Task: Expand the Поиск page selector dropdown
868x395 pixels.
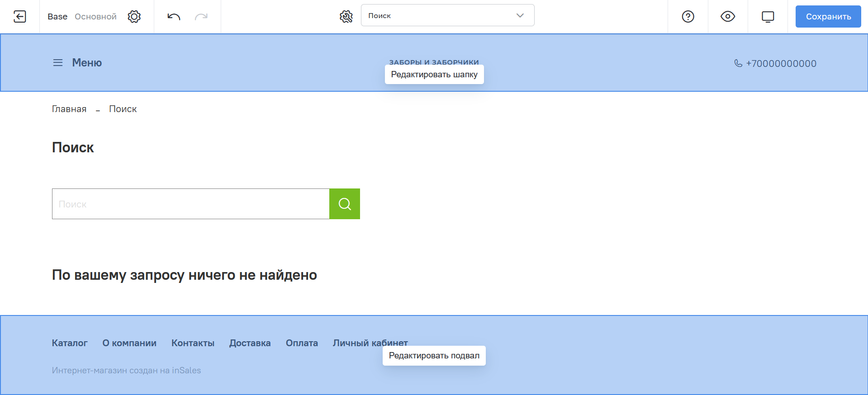Action: tap(448, 15)
